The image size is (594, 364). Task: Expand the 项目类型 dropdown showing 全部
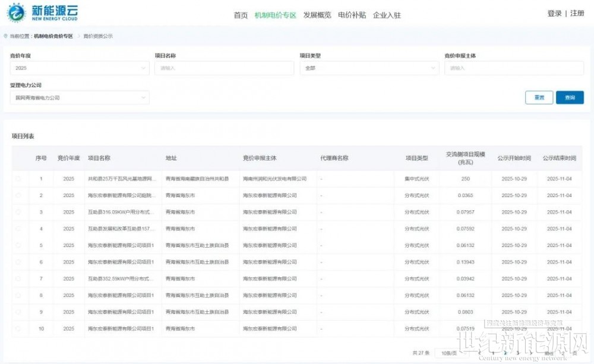point(369,68)
